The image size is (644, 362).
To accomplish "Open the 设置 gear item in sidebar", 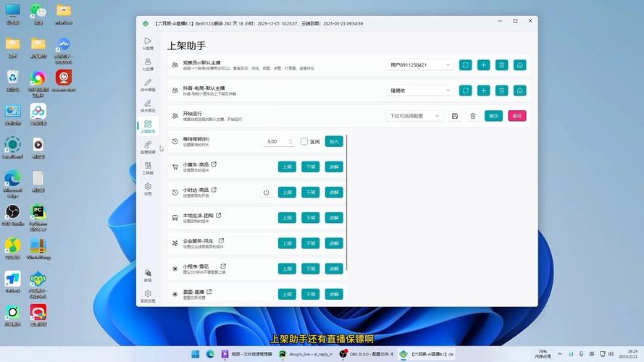I will click(148, 189).
